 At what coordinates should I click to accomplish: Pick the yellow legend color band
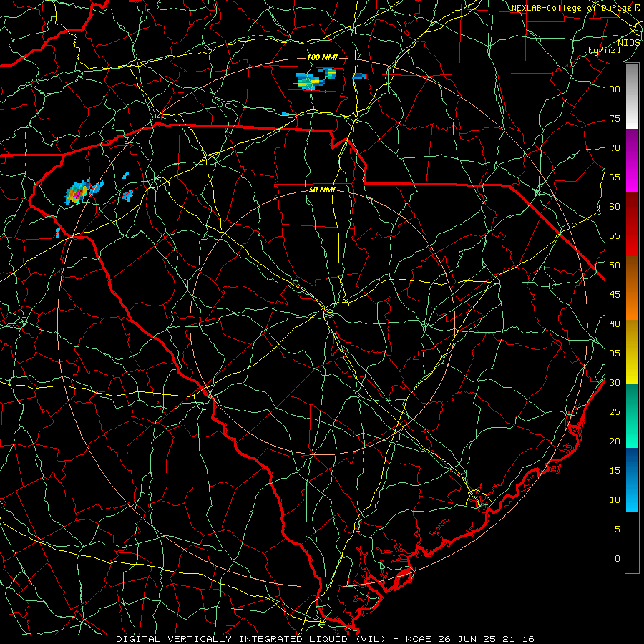click(632, 352)
